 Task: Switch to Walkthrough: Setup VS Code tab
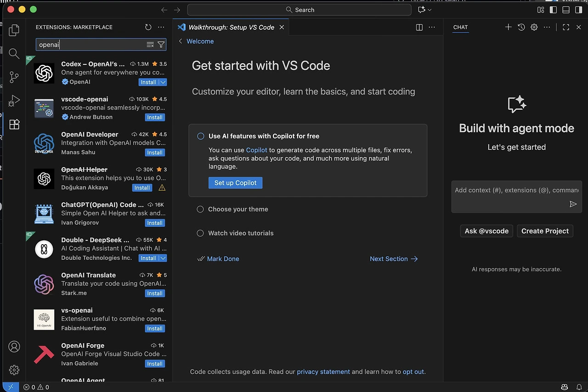click(x=231, y=28)
